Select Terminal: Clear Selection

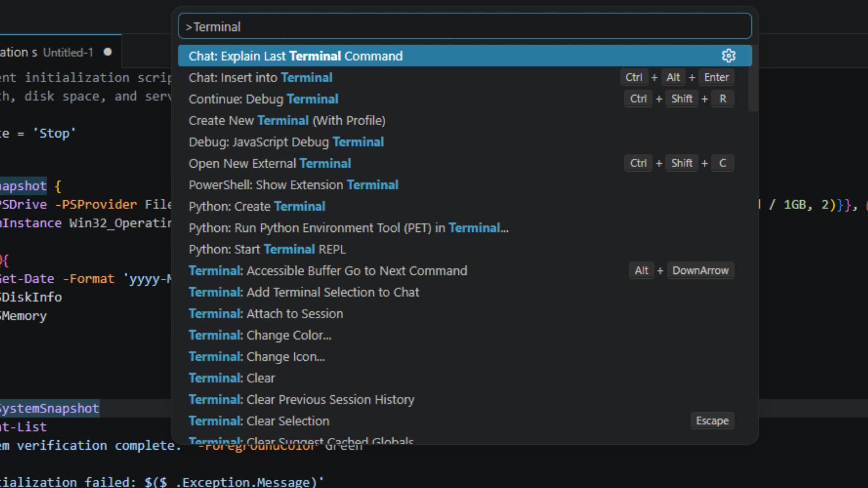click(x=465, y=421)
